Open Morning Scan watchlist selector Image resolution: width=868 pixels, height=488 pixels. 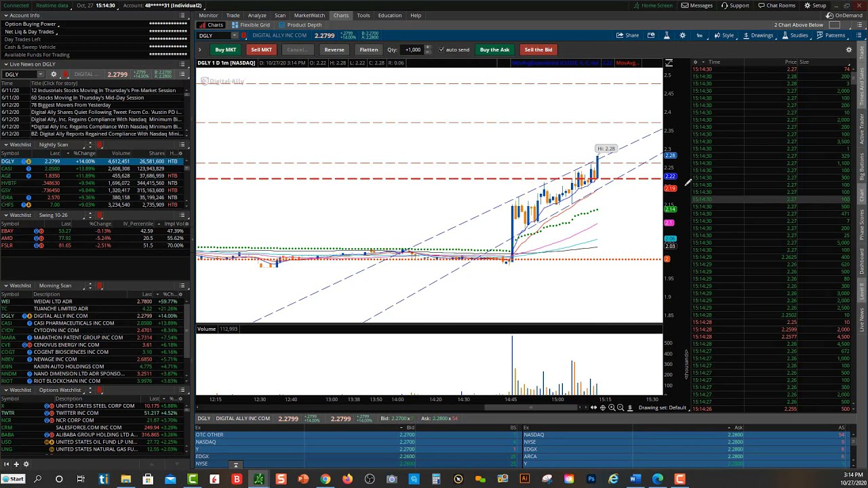click(59, 285)
